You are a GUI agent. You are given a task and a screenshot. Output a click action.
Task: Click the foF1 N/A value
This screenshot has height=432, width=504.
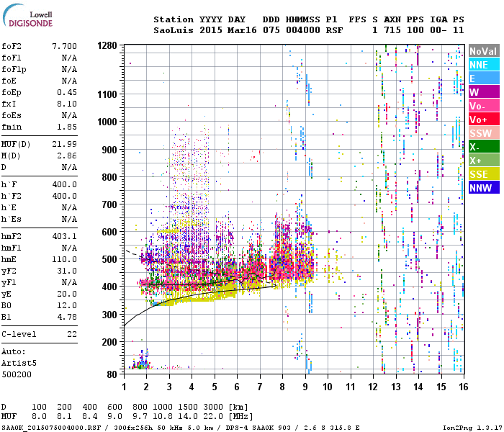click(x=69, y=58)
